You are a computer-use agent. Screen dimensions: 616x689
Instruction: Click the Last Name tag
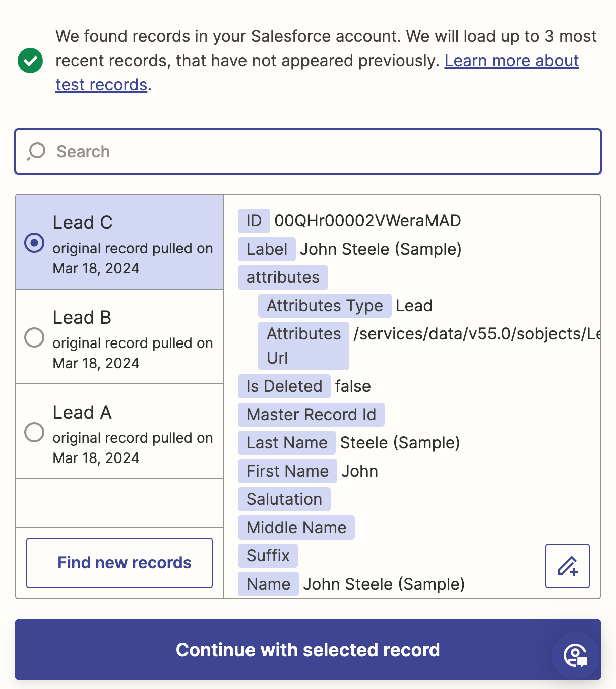coord(287,443)
